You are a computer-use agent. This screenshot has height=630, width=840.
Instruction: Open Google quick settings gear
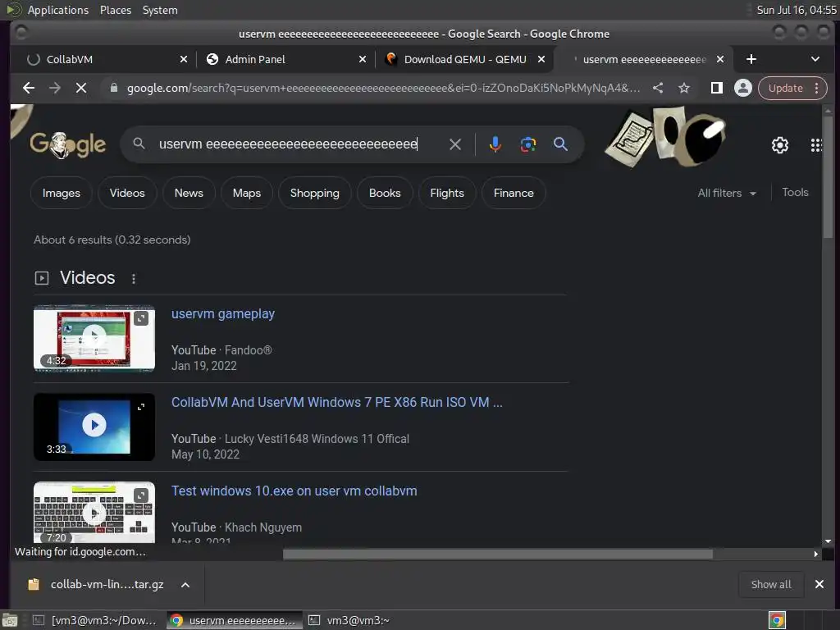(779, 145)
